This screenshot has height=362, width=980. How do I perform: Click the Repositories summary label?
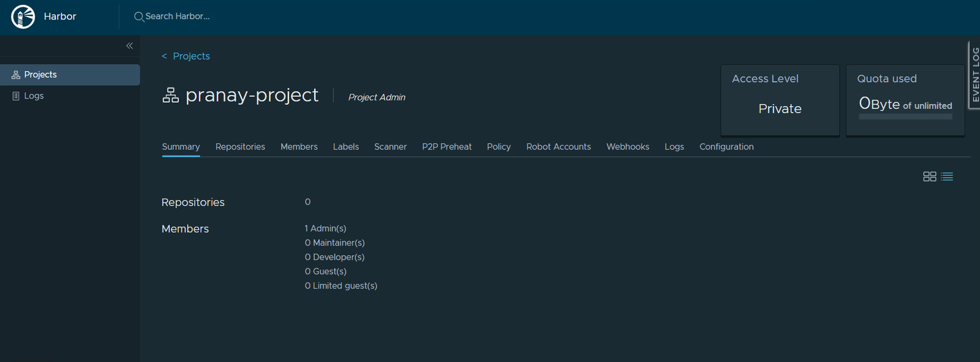[x=193, y=202]
